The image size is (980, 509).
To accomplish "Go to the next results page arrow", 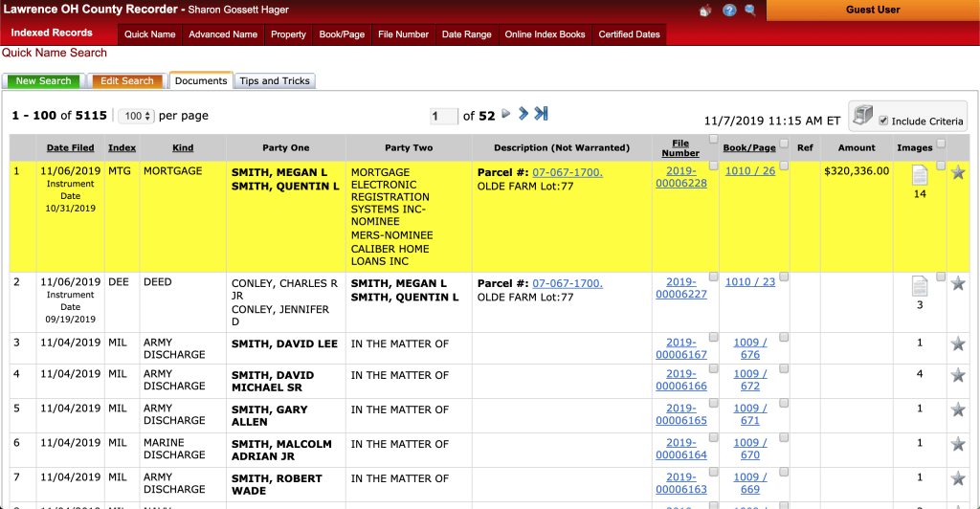I will pos(505,114).
